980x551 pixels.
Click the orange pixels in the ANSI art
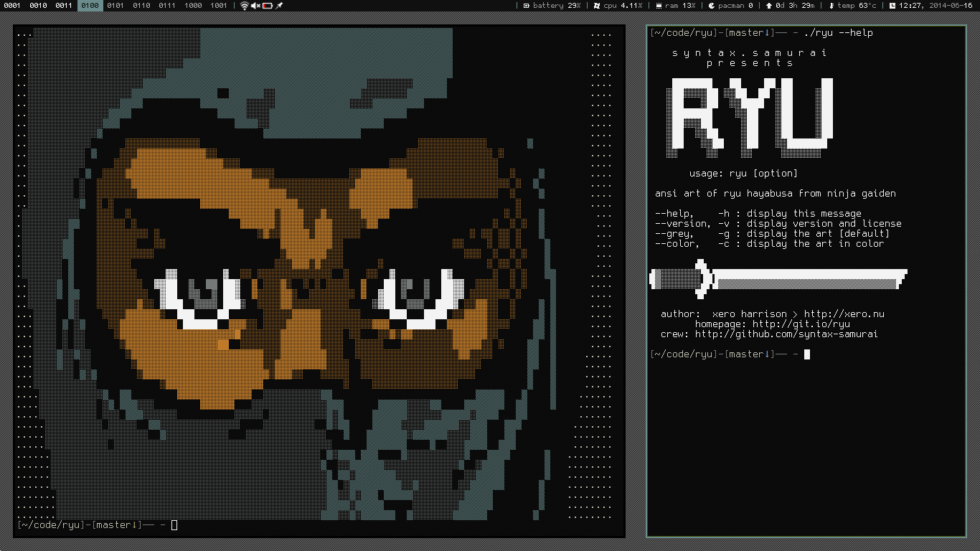click(229, 340)
